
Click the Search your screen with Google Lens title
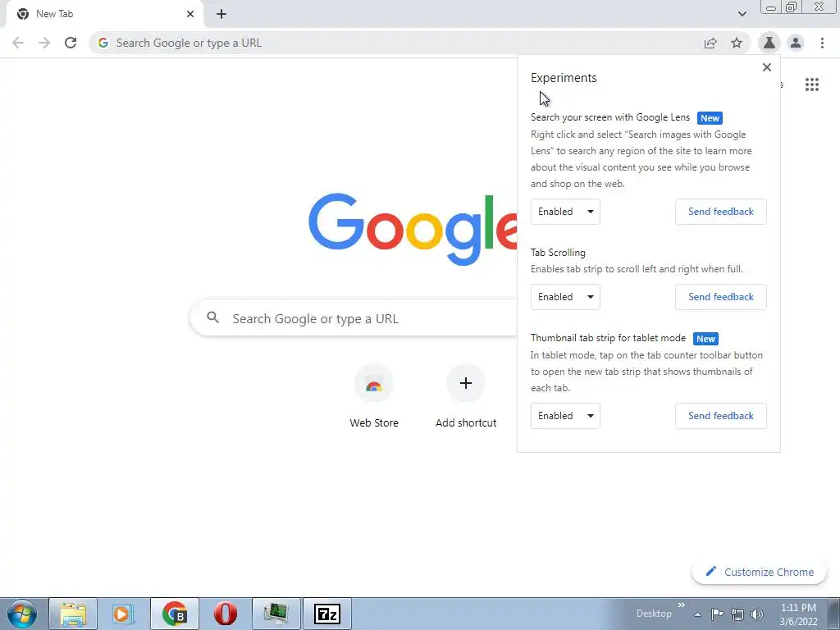click(x=610, y=117)
